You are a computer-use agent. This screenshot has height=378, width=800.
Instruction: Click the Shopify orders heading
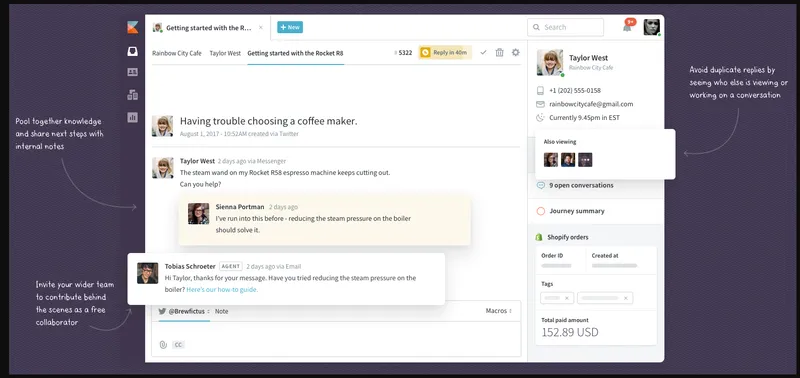click(x=568, y=237)
